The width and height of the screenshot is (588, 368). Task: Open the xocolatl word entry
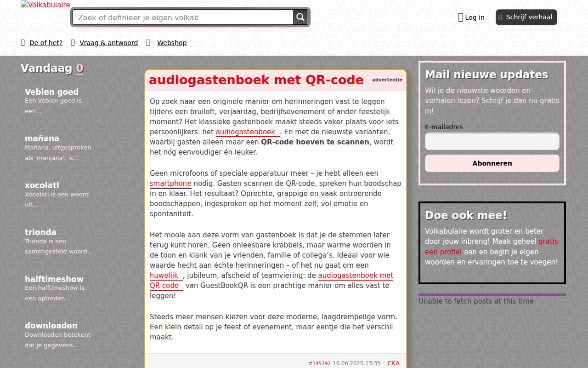tap(42, 185)
